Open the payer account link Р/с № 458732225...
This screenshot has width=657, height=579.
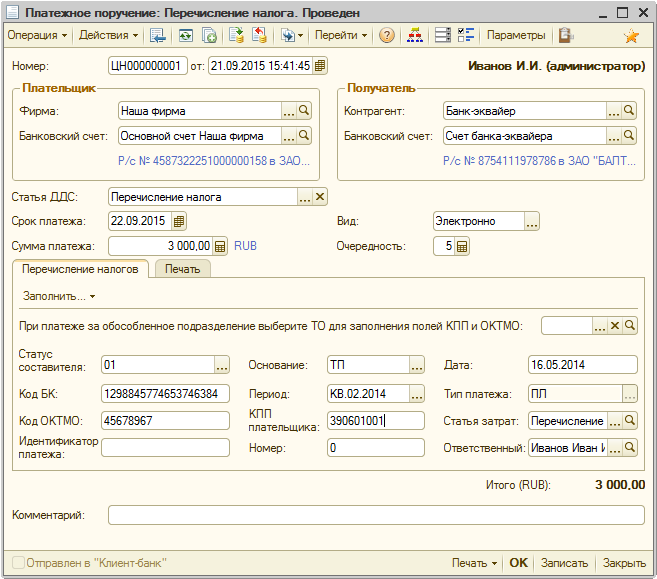click(x=214, y=161)
